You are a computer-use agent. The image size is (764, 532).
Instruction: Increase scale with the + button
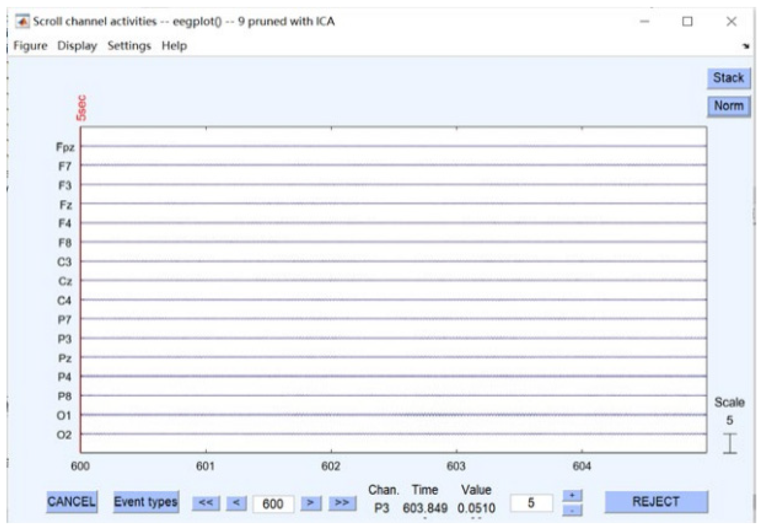pos(572,496)
